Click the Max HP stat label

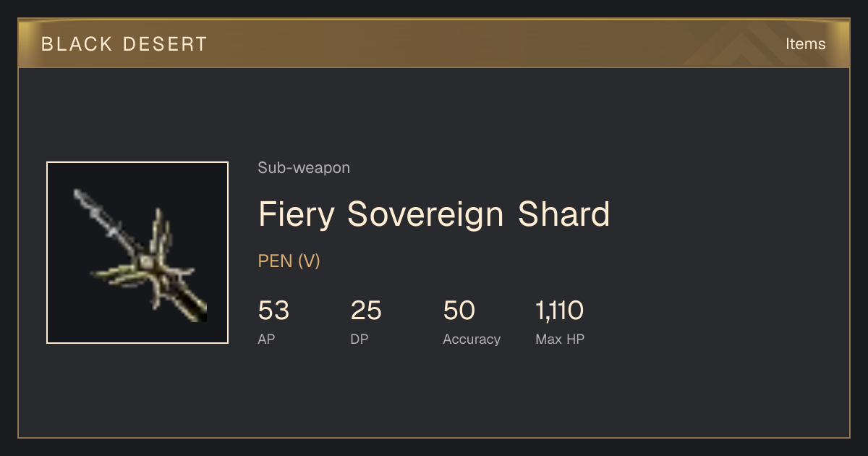pyautogui.click(x=560, y=339)
